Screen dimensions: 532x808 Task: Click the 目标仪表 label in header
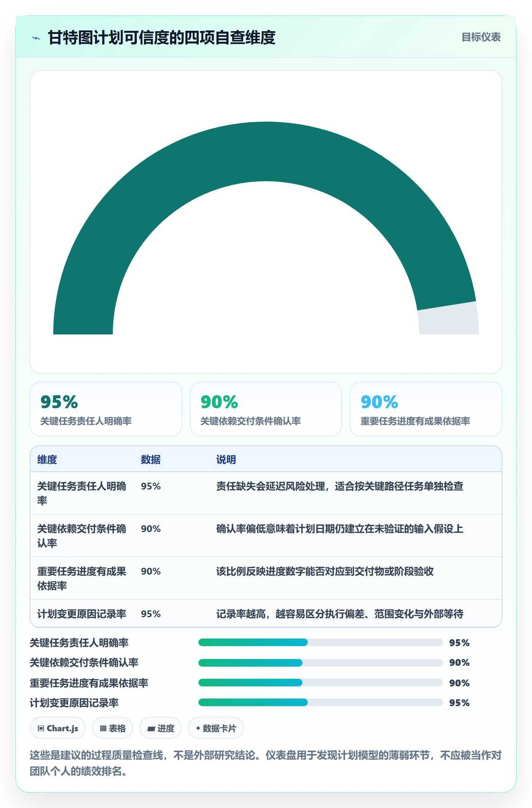481,37
